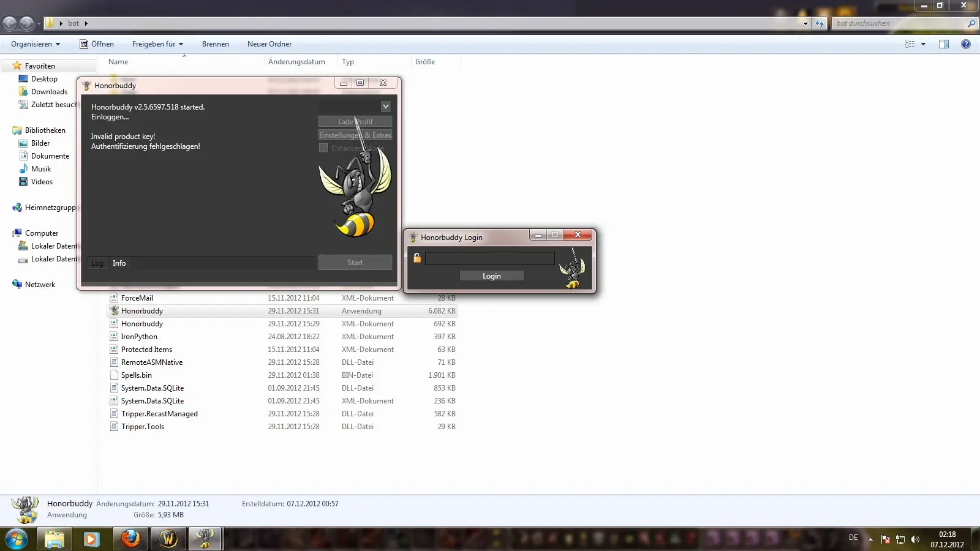Open the view options dropdown arrow
This screenshot has height=551, width=980.
(x=923, y=44)
